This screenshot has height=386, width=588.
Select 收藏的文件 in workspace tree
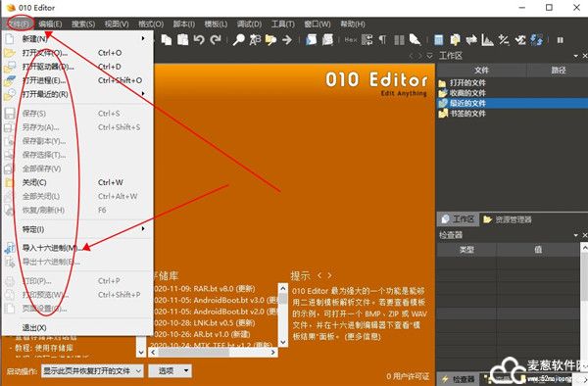click(467, 93)
